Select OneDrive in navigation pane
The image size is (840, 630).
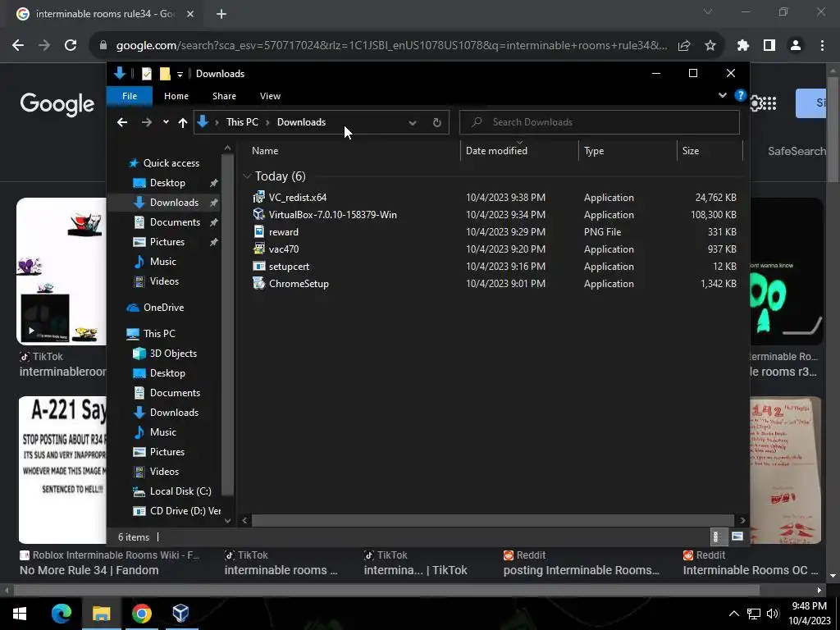163,308
